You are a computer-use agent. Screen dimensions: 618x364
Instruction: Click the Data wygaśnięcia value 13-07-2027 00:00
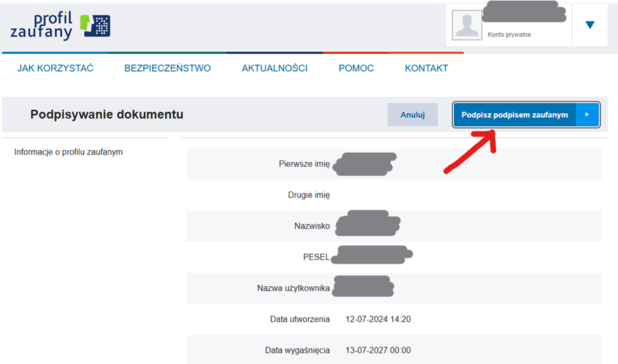(378, 350)
